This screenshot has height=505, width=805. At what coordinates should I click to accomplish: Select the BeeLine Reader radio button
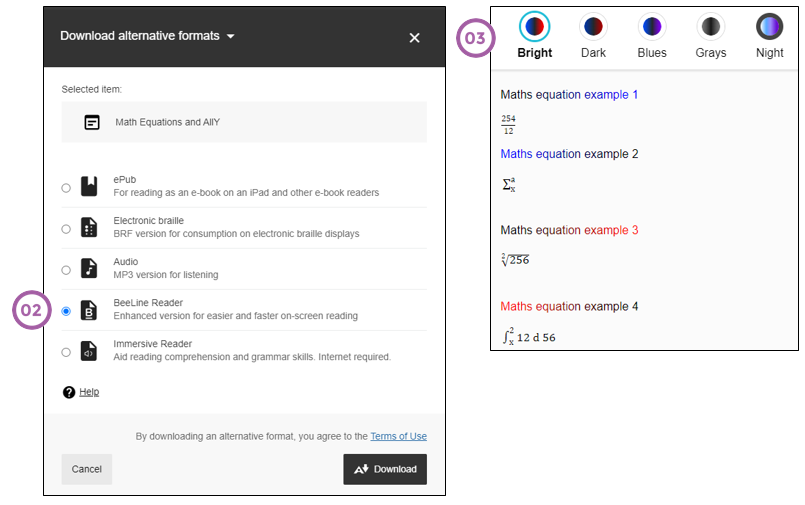point(66,311)
